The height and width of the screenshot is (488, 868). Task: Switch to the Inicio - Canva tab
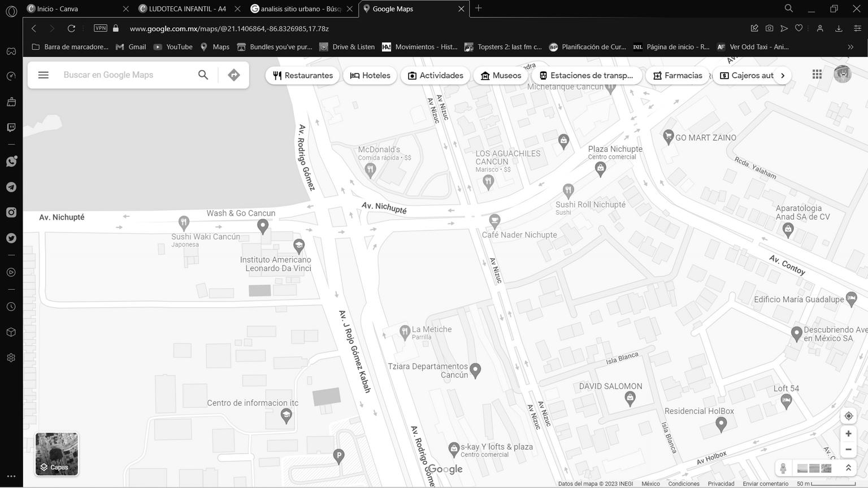[78, 8]
